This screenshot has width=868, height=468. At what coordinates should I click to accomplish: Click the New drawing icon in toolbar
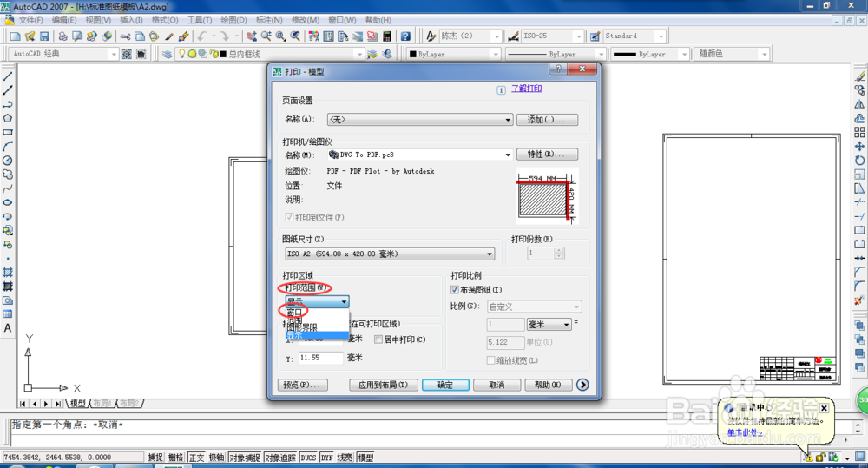pyautogui.click(x=15, y=36)
